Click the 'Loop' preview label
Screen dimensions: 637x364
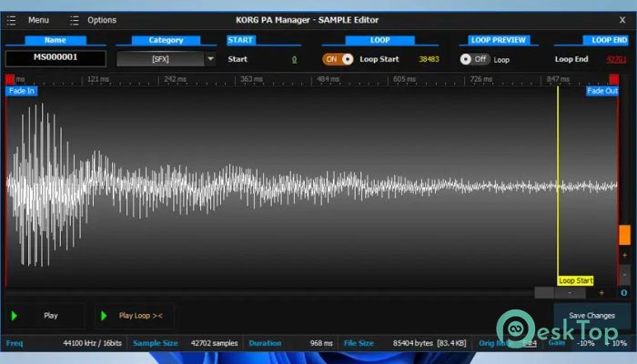(501, 60)
